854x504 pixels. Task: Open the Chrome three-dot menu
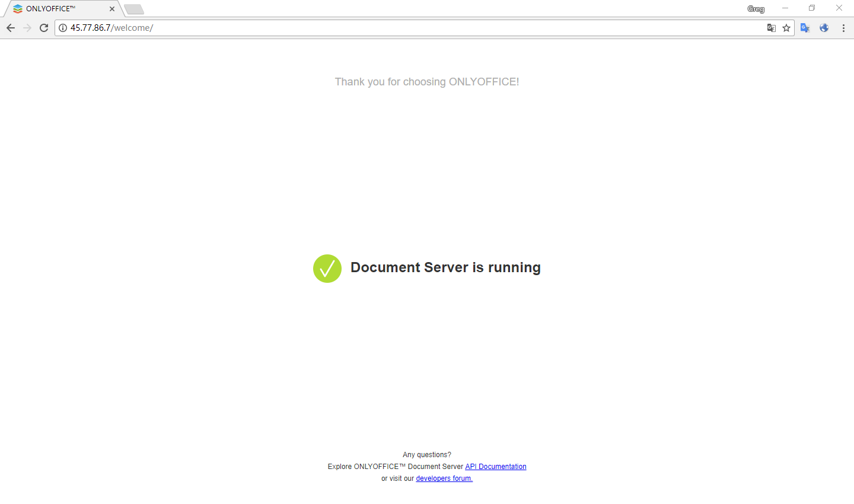point(843,28)
